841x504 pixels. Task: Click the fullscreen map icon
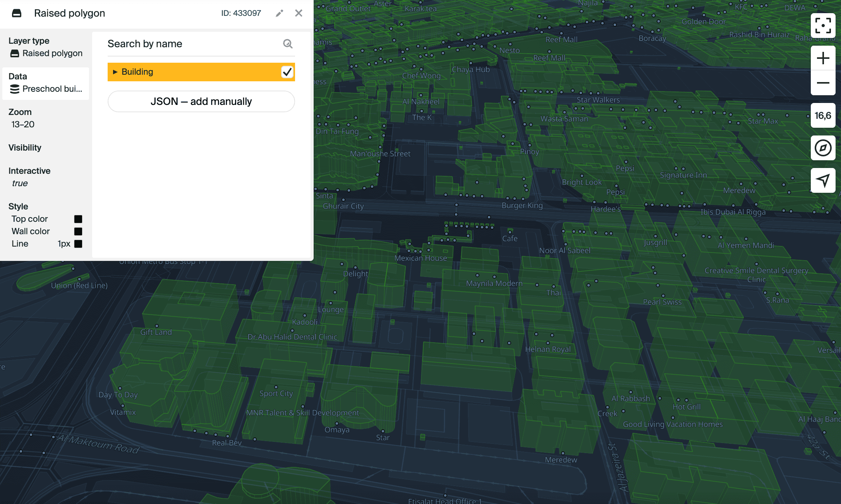pos(823,26)
